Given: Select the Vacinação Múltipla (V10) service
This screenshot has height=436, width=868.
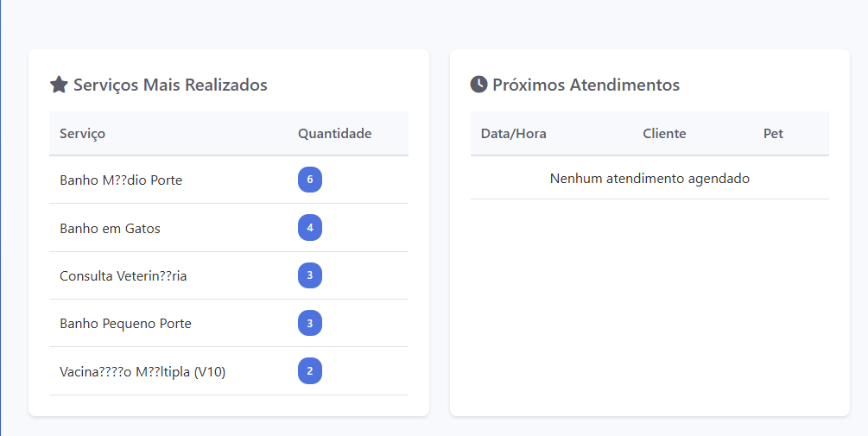Looking at the screenshot, I should point(143,372).
